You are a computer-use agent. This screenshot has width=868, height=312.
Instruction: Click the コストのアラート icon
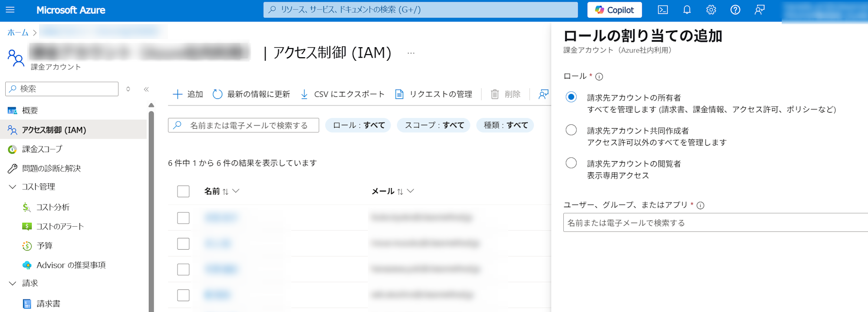pos(27,226)
